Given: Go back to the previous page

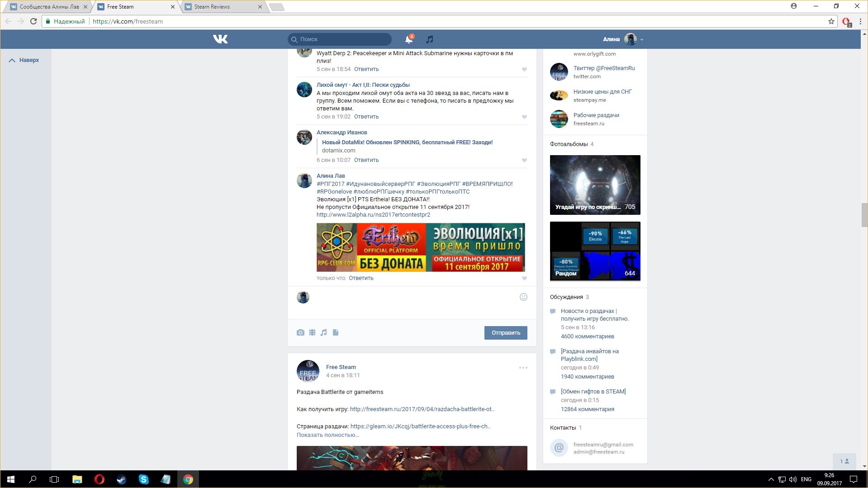Looking at the screenshot, I should click(8, 21).
